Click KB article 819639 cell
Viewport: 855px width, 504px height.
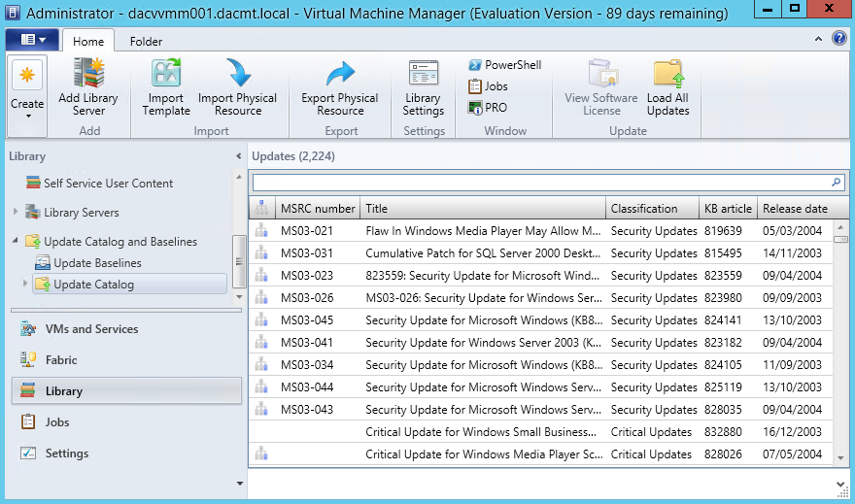point(723,231)
